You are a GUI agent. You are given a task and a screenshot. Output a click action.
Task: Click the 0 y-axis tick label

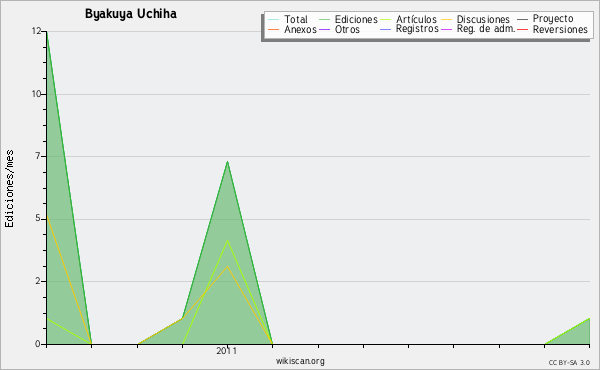pos(38,344)
